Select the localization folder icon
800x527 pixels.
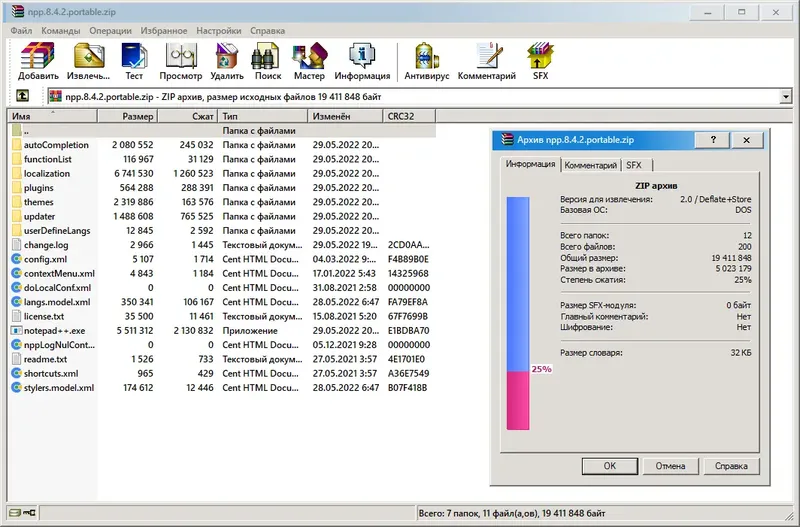[16, 173]
